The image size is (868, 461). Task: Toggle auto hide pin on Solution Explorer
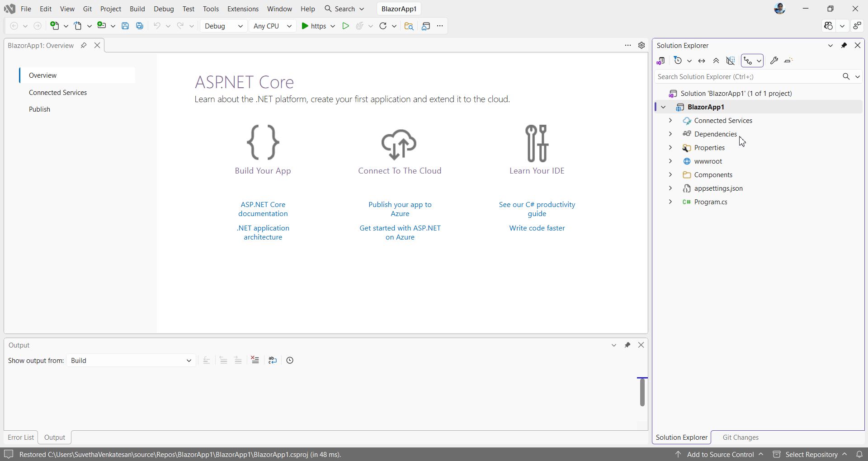[x=844, y=45]
